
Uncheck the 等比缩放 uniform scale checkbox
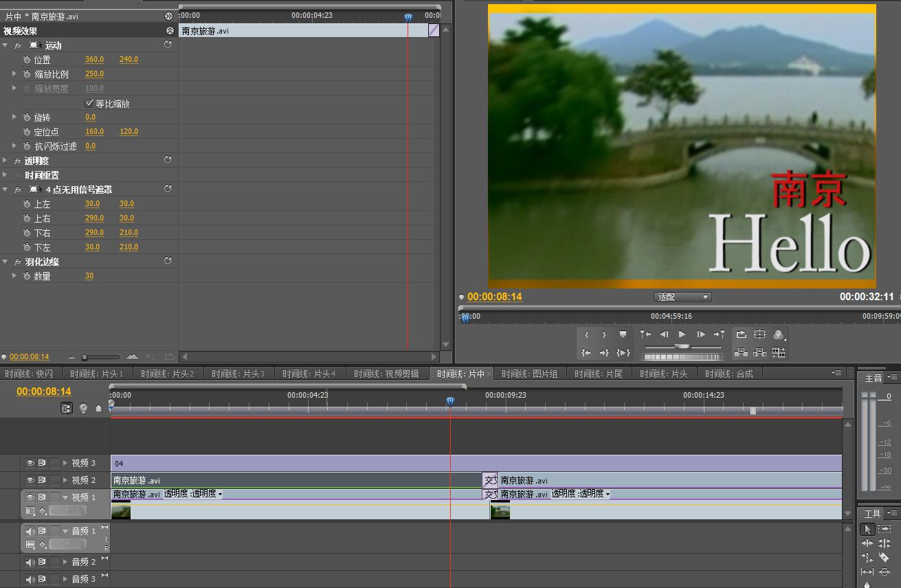(x=89, y=103)
